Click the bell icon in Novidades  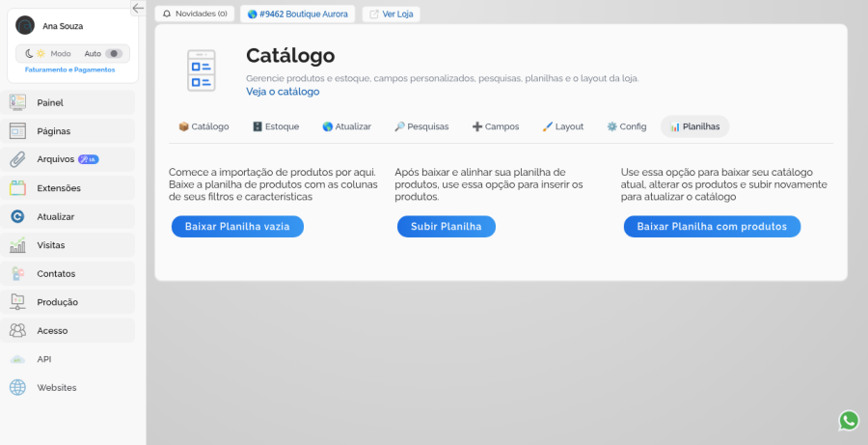click(167, 14)
